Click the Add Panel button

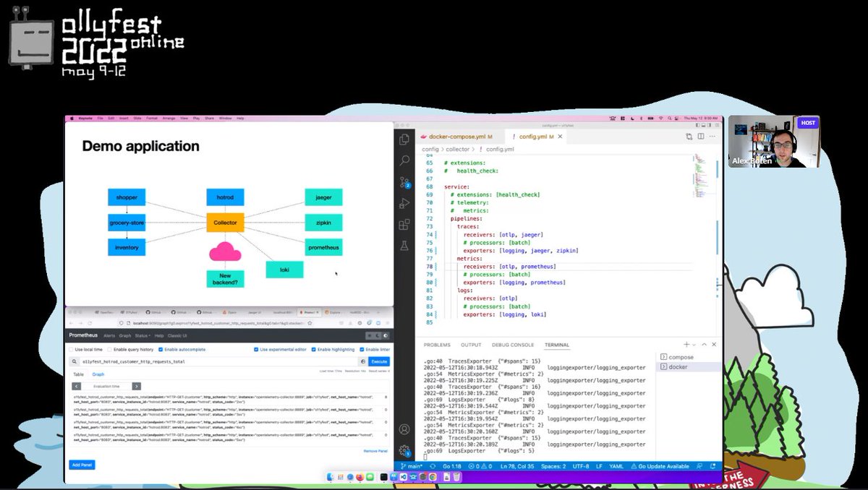[82, 465]
